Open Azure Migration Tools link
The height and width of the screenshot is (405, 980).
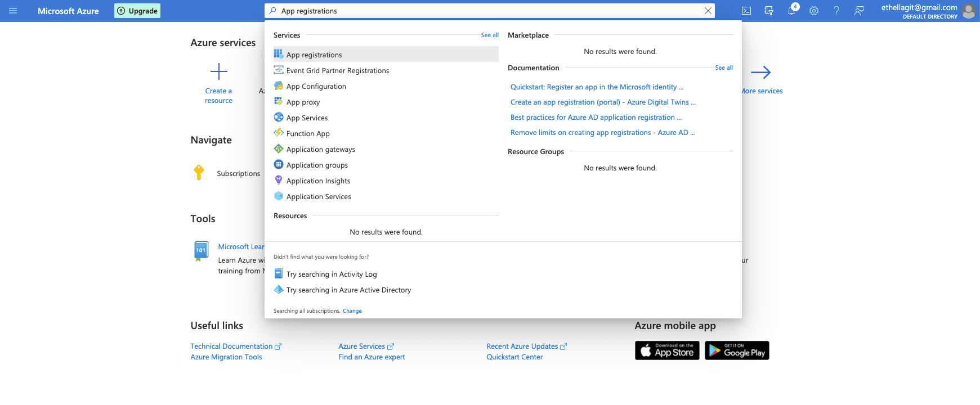[x=226, y=357]
